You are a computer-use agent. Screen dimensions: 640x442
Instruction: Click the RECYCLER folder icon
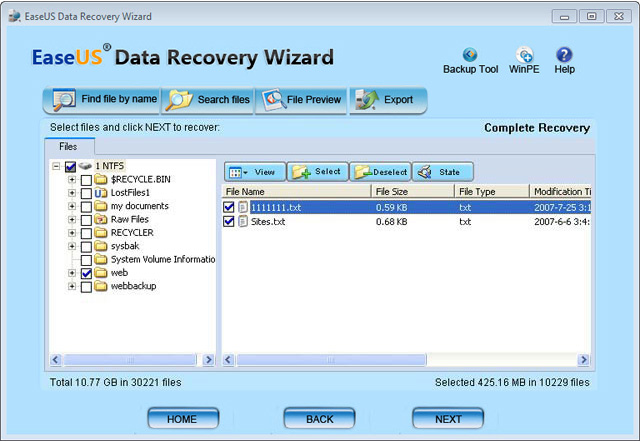[100, 233]
